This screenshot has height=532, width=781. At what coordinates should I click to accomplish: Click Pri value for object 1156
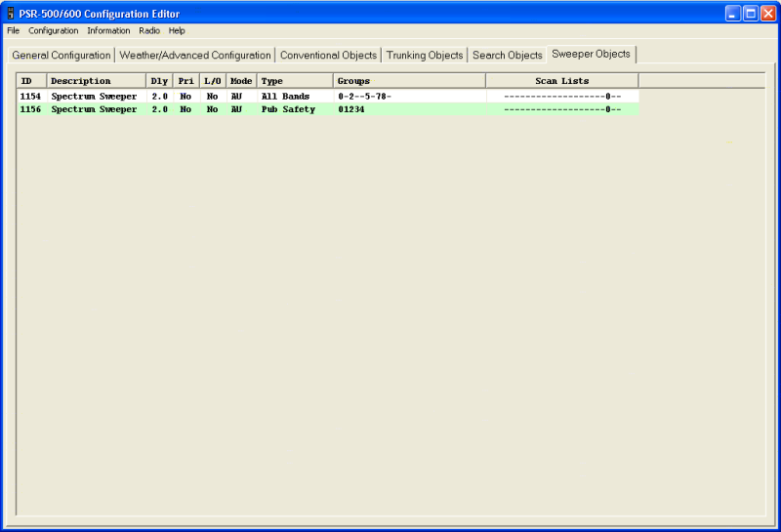(x=185, y=110)
